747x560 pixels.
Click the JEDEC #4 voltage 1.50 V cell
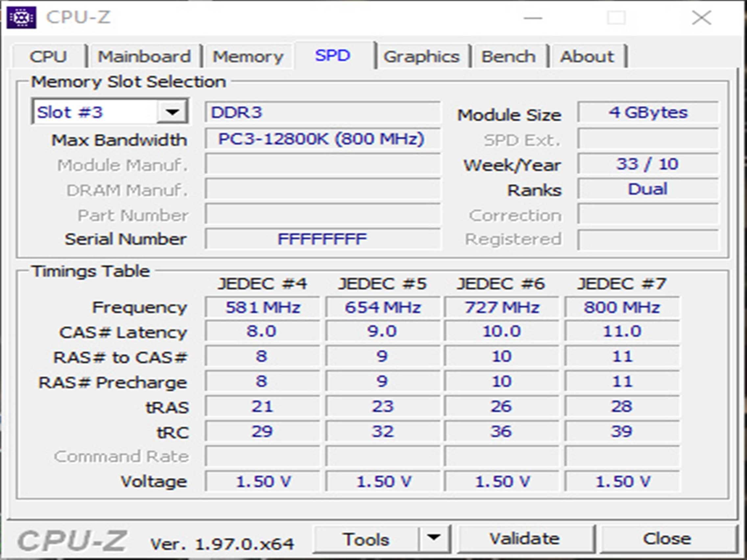pos(262,481)
